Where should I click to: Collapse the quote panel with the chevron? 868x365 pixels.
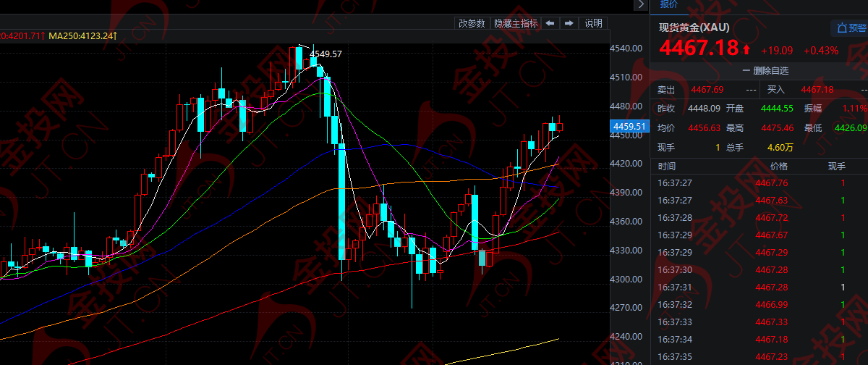coord(639,5)
